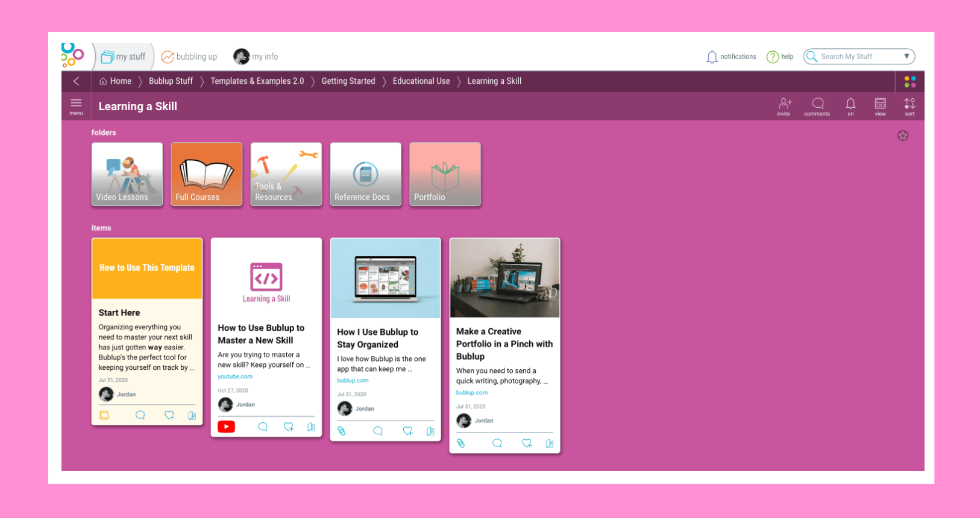980x518 pixels.
Task: Like the Master a New Skill card
Action: [289, 426]
